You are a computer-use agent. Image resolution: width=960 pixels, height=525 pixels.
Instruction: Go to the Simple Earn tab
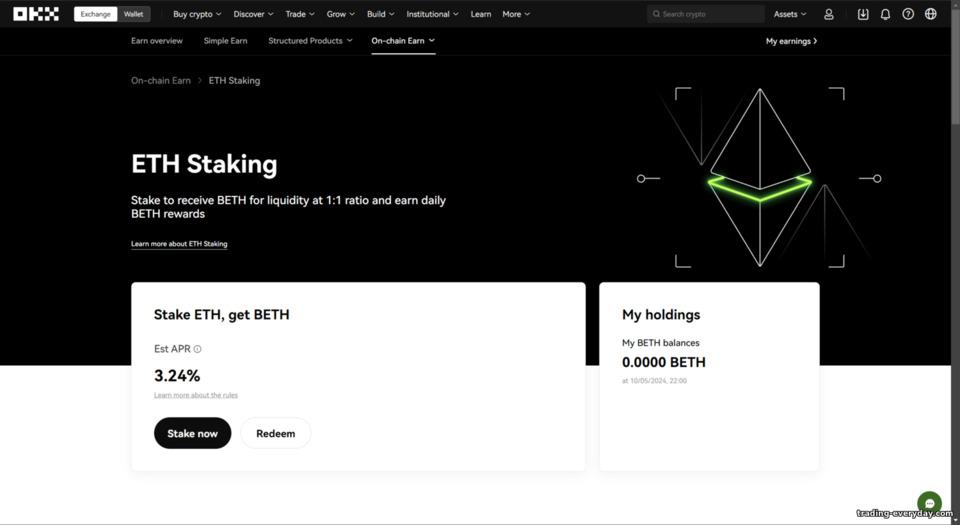tap(225, 41)
